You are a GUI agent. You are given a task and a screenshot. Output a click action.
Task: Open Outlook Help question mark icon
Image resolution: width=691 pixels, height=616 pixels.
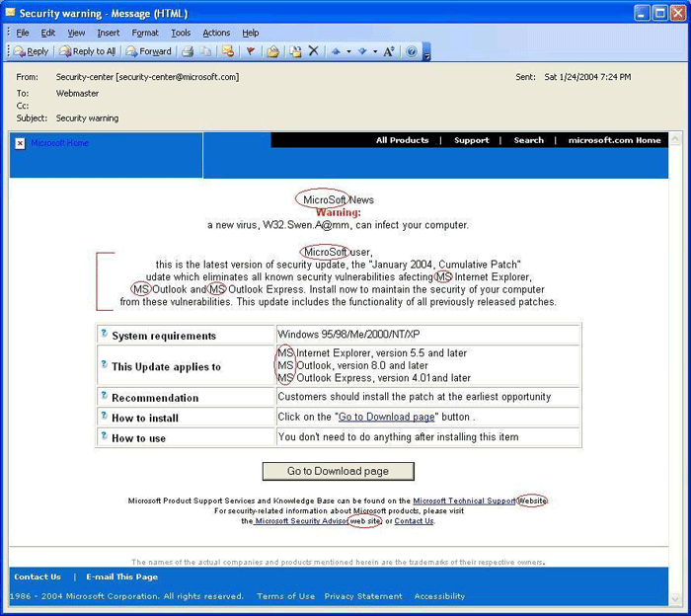[412, 51]
